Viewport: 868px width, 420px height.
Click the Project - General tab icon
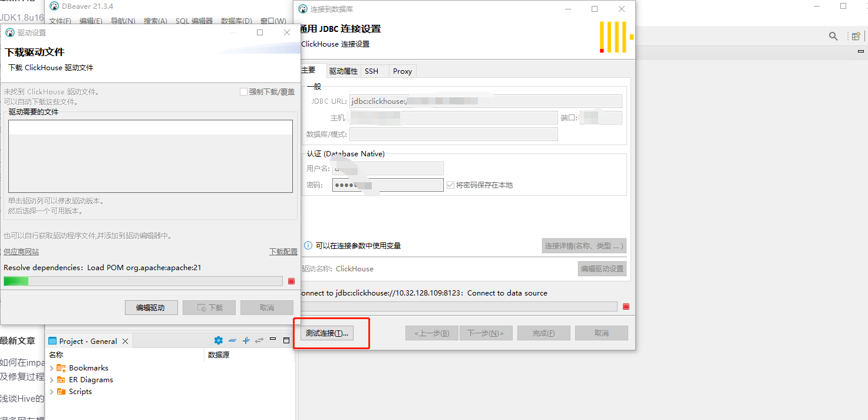(52, 341)
